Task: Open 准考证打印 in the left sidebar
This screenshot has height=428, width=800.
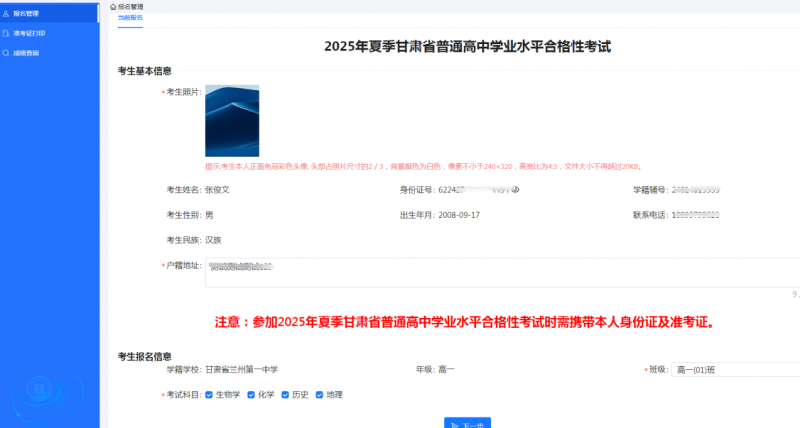Action: [29, 33]
